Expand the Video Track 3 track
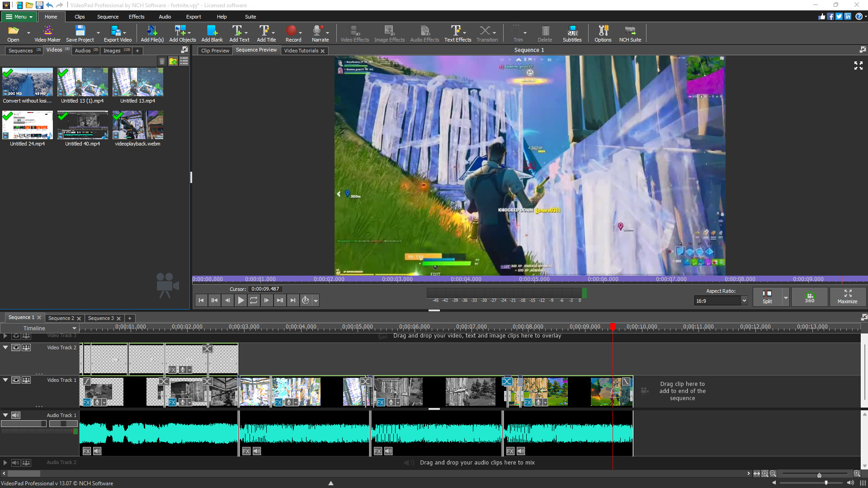This screenshot has height=488, width=868. pyautogui.click(x=5, y=336)
